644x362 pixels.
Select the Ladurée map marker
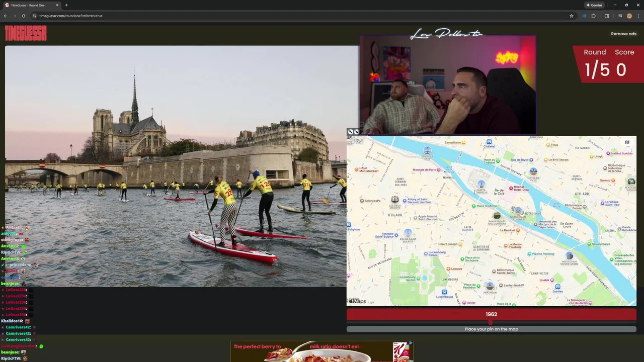click(448, 268)
